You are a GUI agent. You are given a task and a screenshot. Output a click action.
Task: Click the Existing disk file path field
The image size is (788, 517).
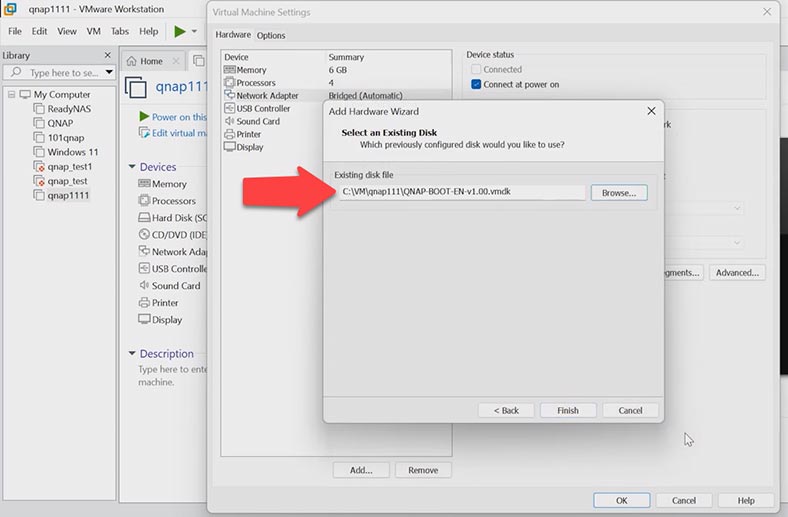click(x=462, y=192)
